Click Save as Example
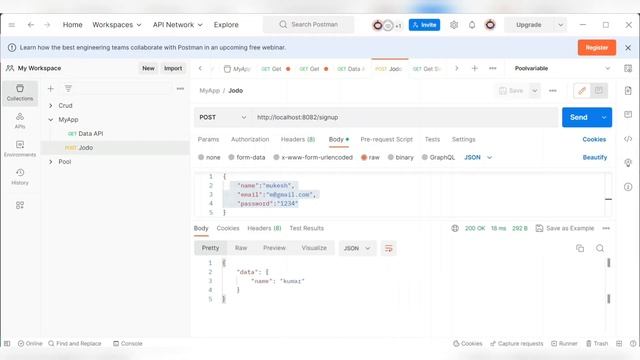 [565, 228]
